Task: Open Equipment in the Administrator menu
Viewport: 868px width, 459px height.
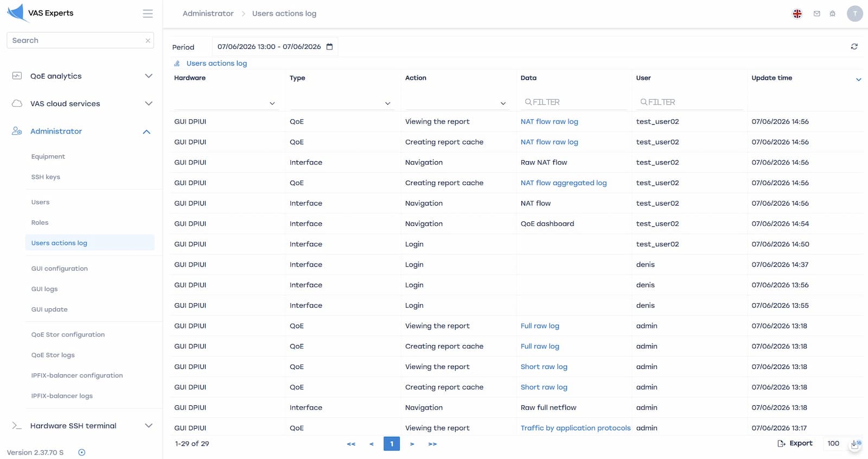Action: 48,157
